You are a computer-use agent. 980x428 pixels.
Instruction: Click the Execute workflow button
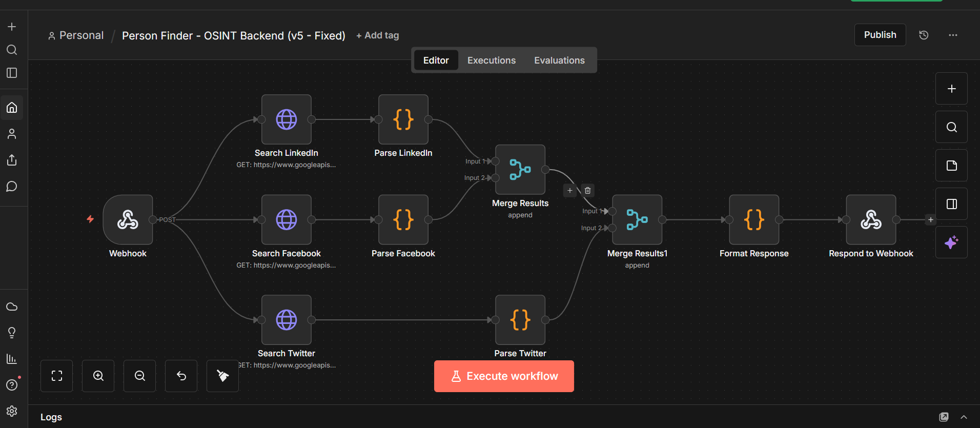504,376
